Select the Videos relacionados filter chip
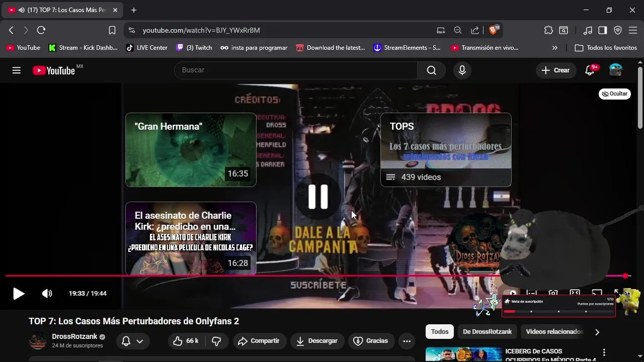Viewport: 644px width, 362px height. point(554,331)
